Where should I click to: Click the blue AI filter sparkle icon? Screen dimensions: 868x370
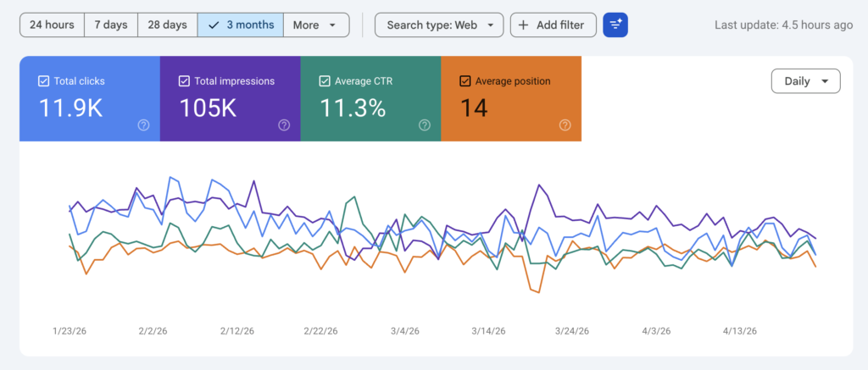[615, 25]
